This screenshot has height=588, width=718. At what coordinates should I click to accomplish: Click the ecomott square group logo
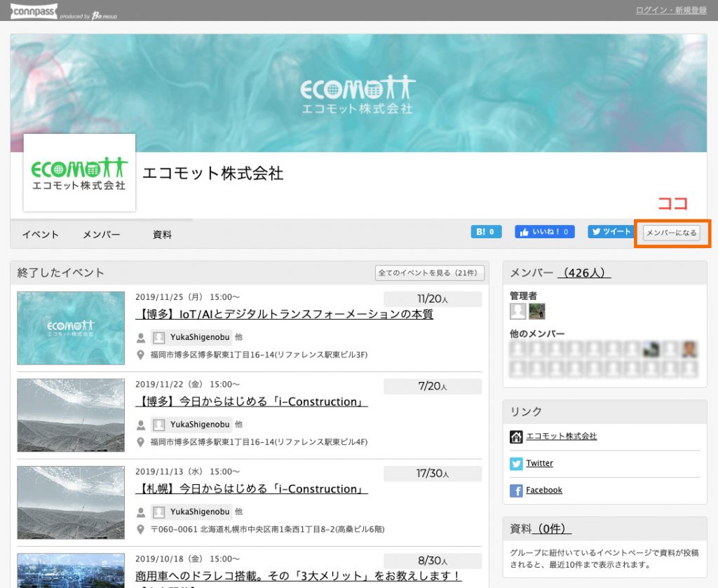[x=79, y=172]
